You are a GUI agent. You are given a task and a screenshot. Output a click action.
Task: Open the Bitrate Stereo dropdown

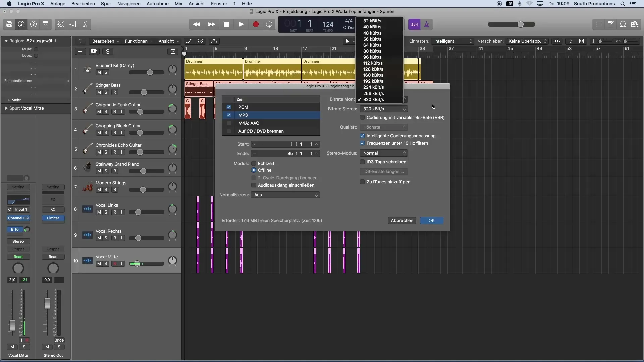(383, 109)
